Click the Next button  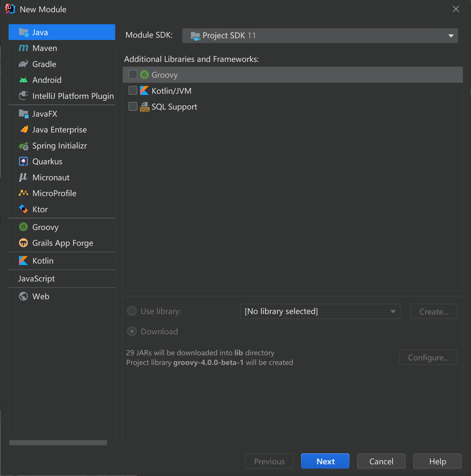click(x=325, y=461)
